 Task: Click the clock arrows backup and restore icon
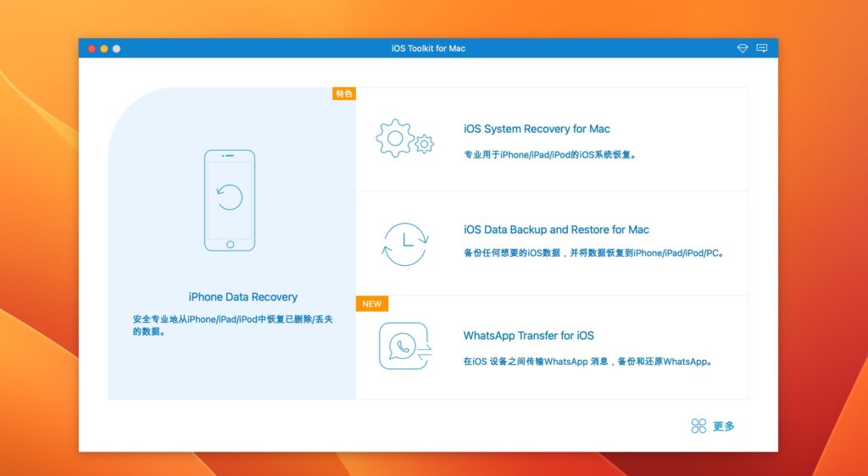pyautogui.click(x=406, y=244)
